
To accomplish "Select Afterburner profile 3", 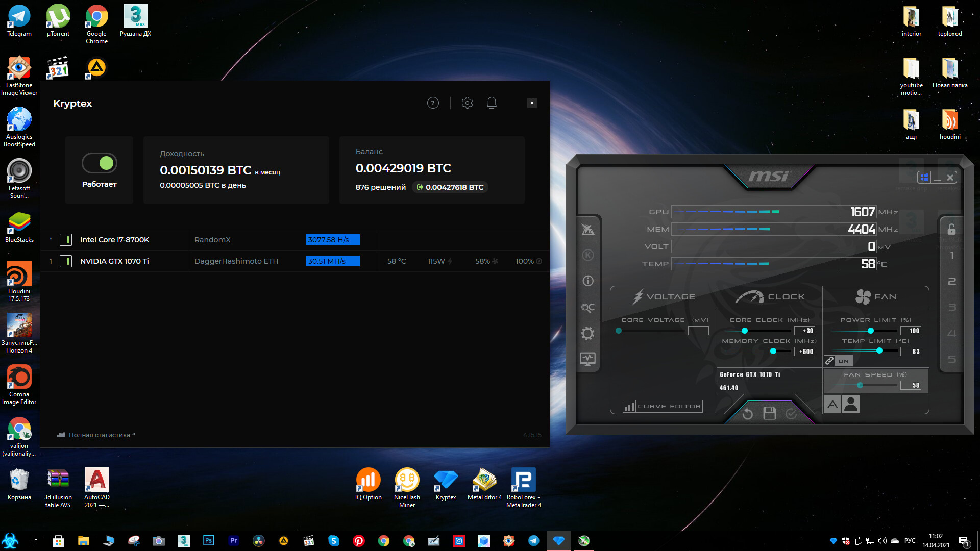I will click(x=951, y=307).
